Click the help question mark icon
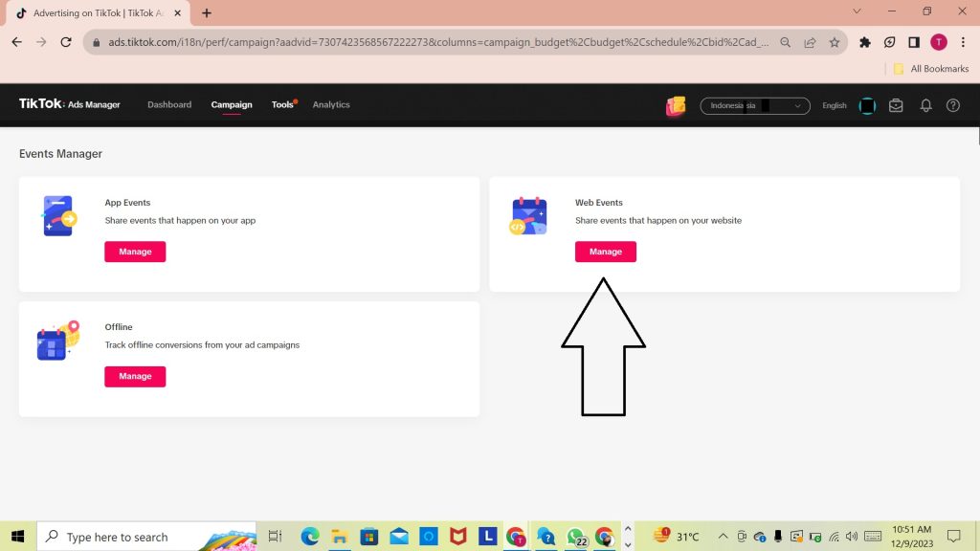980x551 pixels. [x=952, y=105]
